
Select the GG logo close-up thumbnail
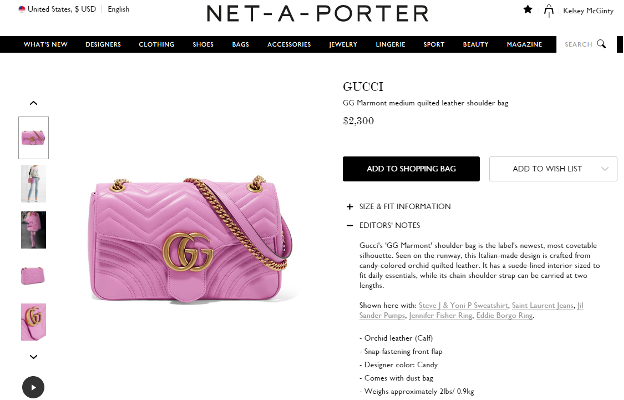click(33, 322)
